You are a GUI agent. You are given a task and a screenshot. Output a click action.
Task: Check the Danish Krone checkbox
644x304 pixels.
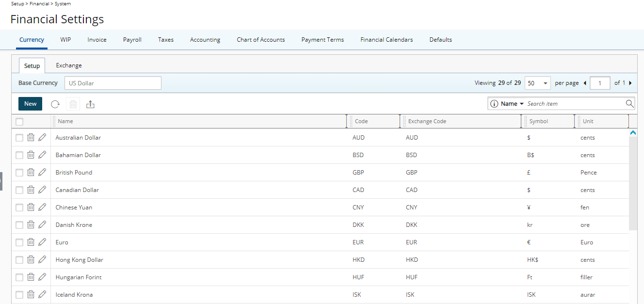[x=19, y=225]
